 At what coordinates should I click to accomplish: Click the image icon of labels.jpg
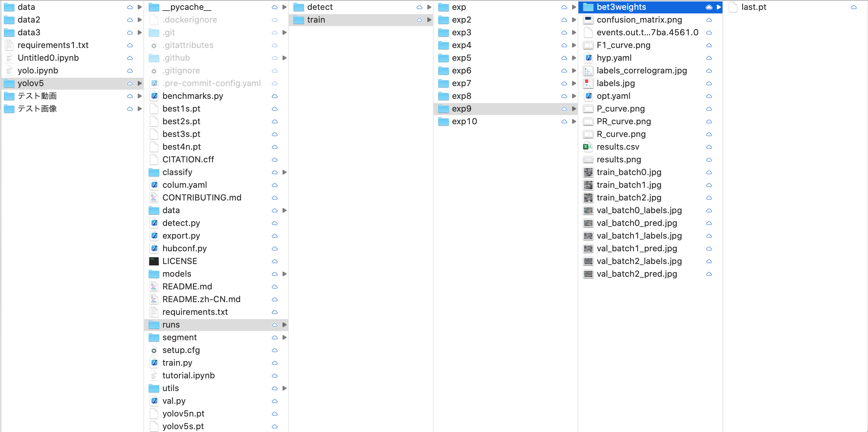[x=588, y=83]
